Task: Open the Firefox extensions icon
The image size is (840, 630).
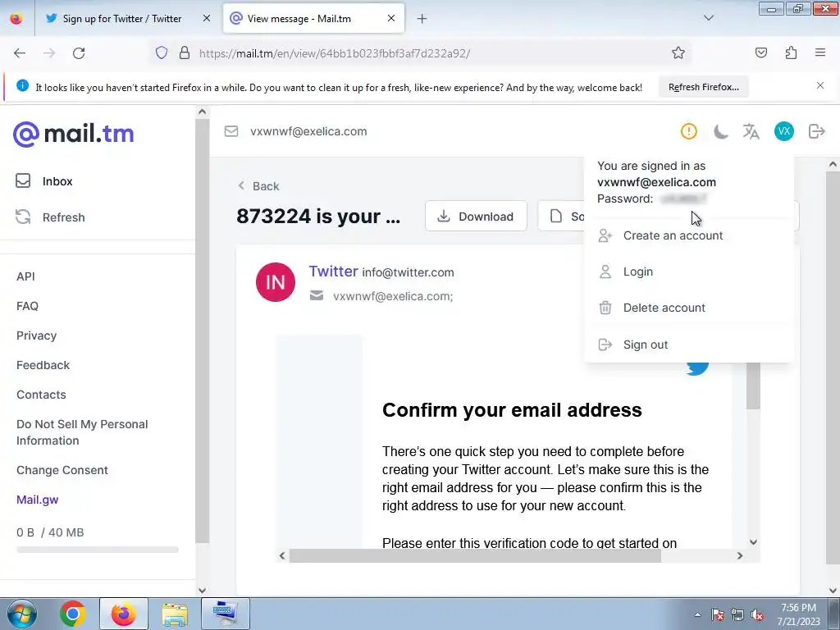Action: [791, 52]
